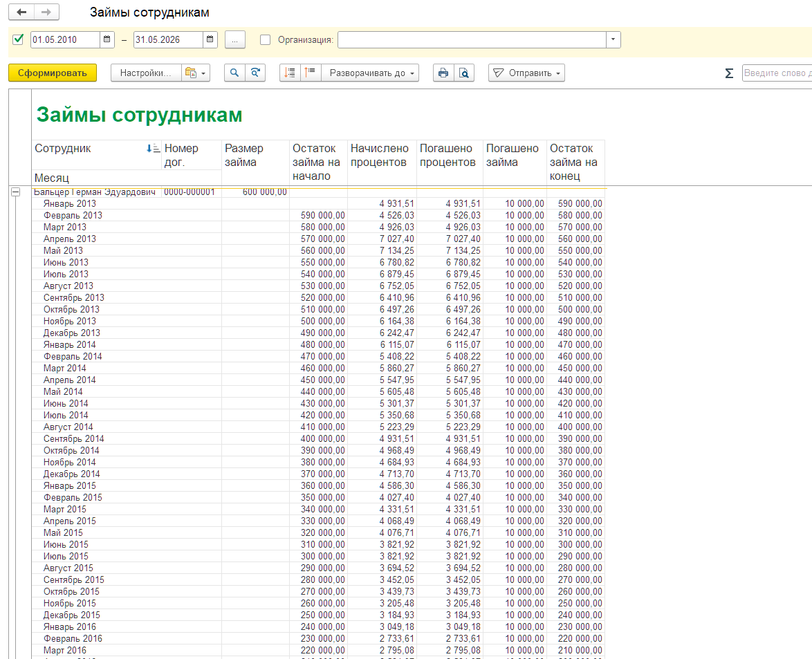Open report variants save/load menu
Viewport: 812px width, 659px height.
196,73
